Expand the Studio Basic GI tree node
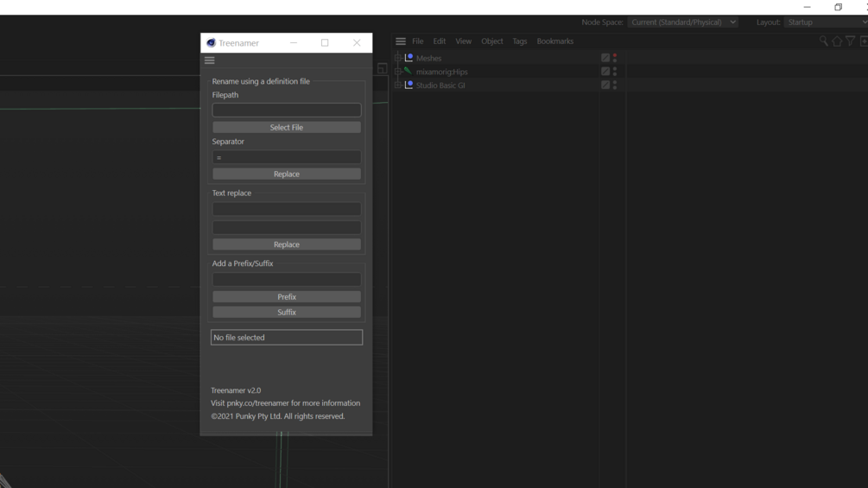Viewport: 868px width, 488px height. coord(397,86)
